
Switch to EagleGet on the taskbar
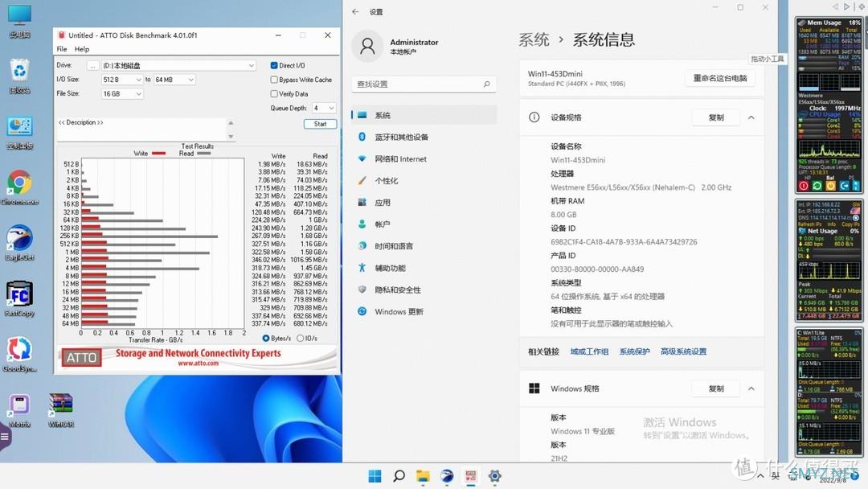pos(447,476)
